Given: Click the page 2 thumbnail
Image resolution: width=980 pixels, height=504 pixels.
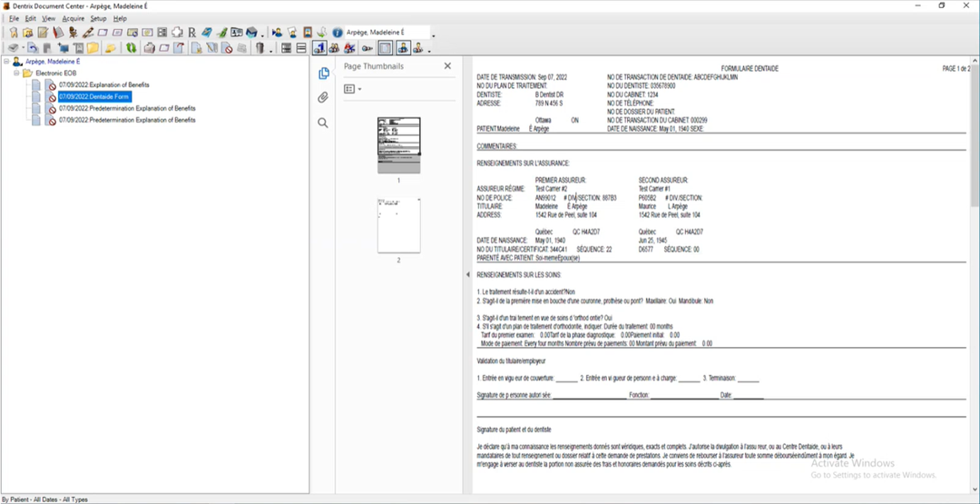Looking at the screenshot, I should click(398, 225).
